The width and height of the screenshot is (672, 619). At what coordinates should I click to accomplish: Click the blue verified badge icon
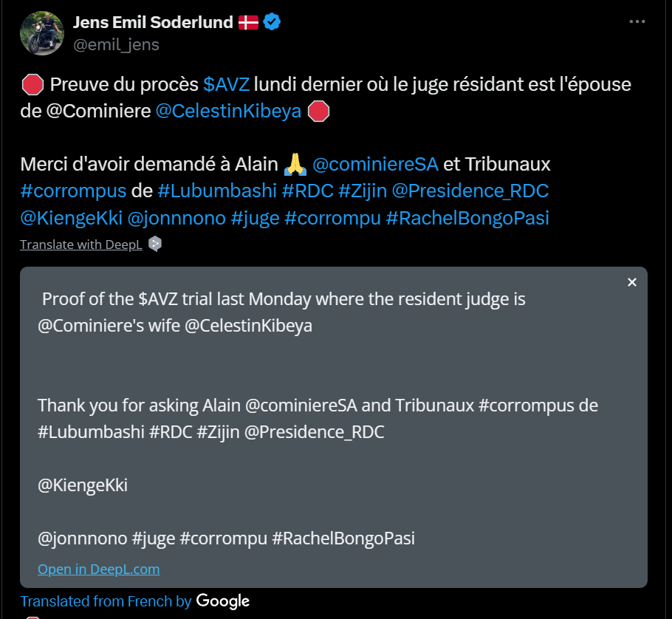[272, 22]
